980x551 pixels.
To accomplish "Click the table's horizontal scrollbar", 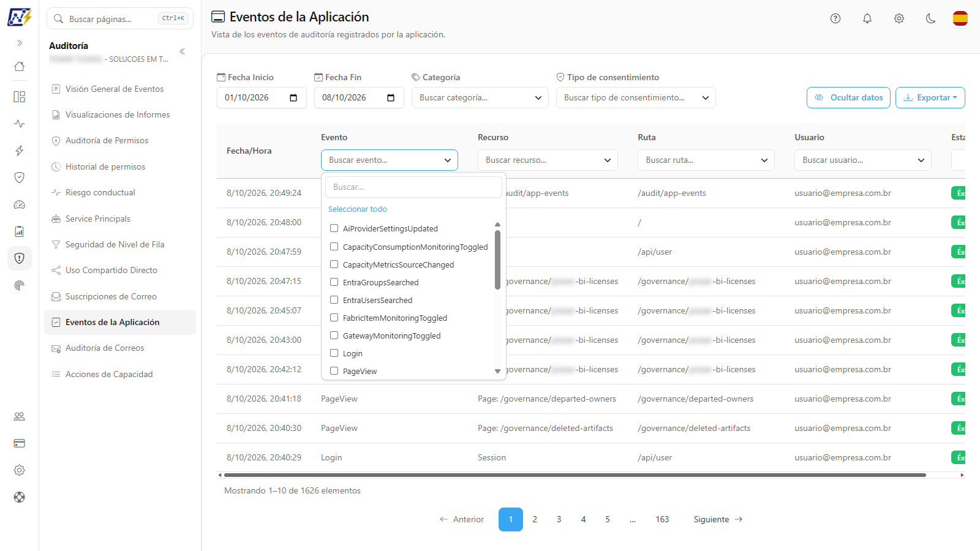I will click(x=575, y=475).
